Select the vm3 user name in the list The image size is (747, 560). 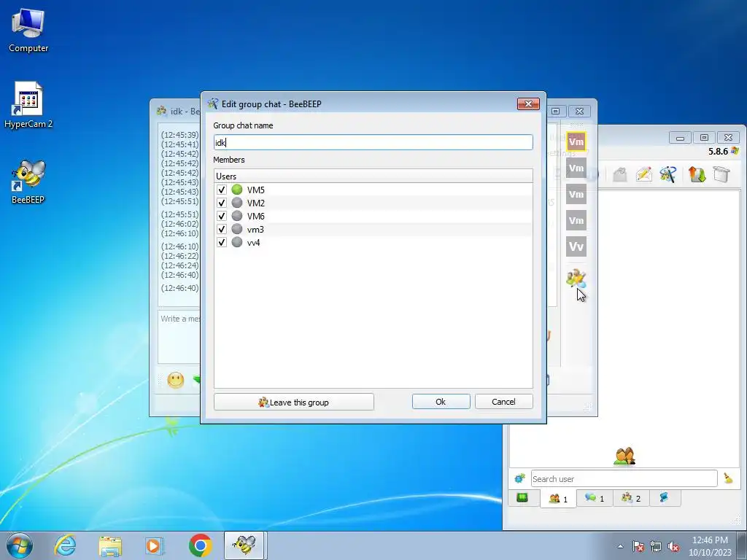255,230
